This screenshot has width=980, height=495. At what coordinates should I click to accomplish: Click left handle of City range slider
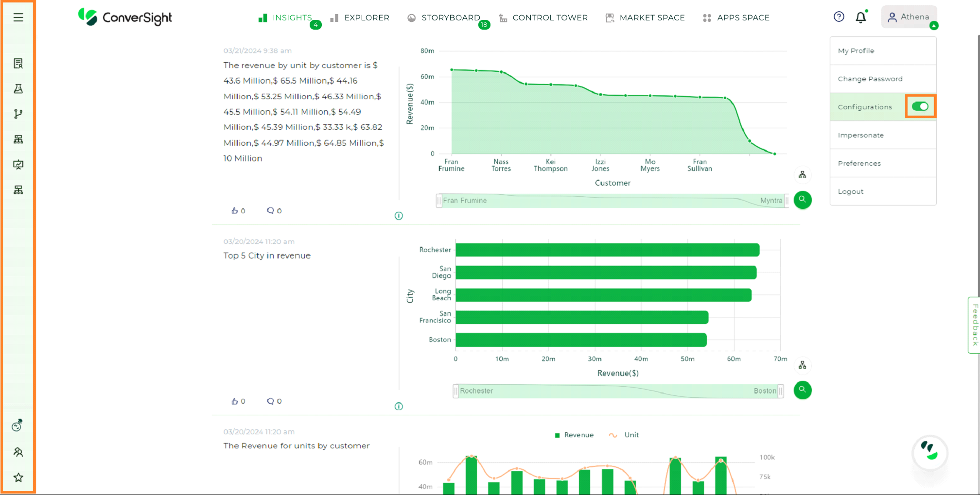click(x=455, y=391)
